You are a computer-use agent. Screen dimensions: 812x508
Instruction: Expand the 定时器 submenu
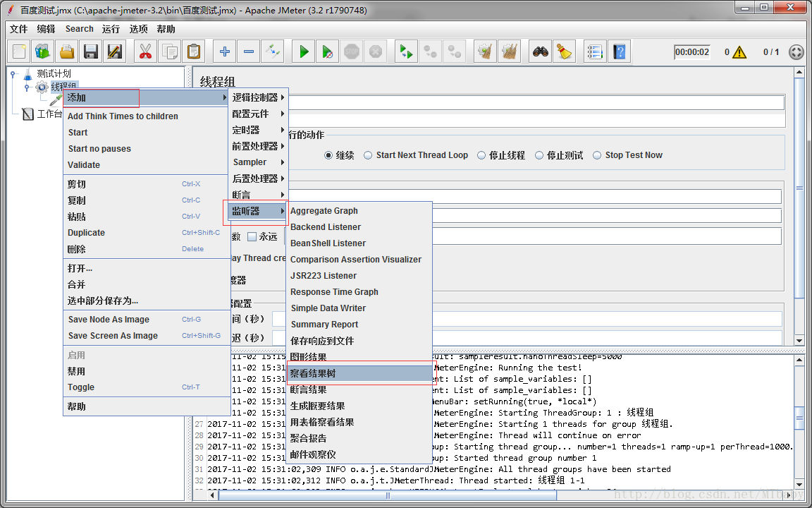[258, 130]
